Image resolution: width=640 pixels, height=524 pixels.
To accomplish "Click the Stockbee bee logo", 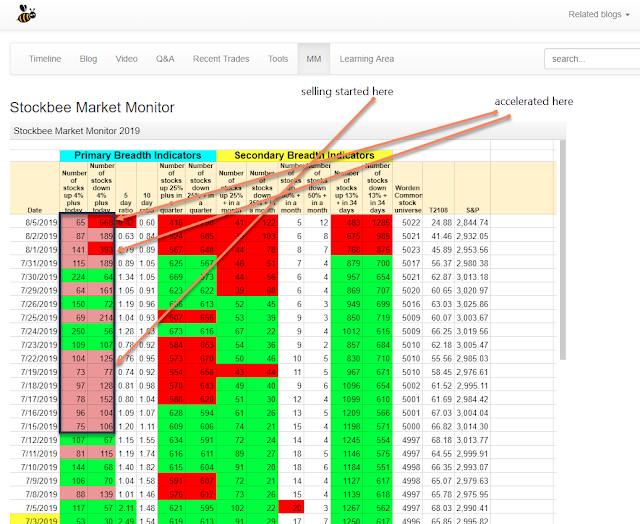I will [26, 14].
